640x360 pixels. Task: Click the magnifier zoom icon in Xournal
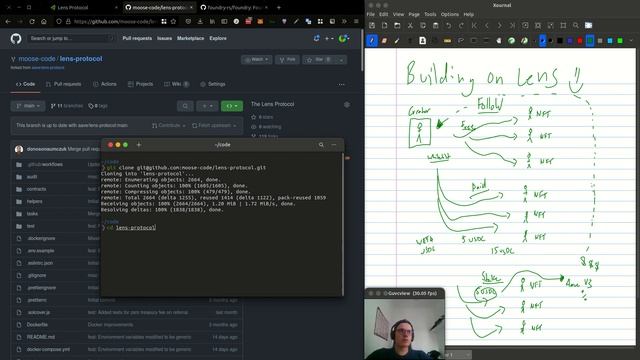[576, 25]
